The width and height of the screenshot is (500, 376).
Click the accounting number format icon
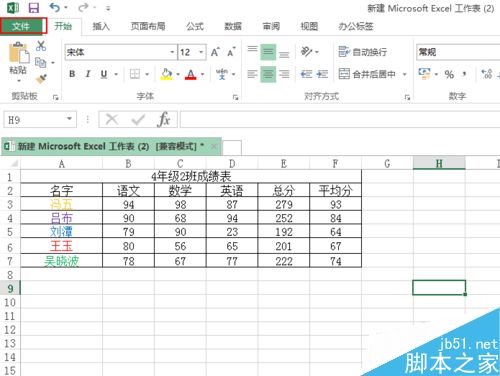point(424,74)
